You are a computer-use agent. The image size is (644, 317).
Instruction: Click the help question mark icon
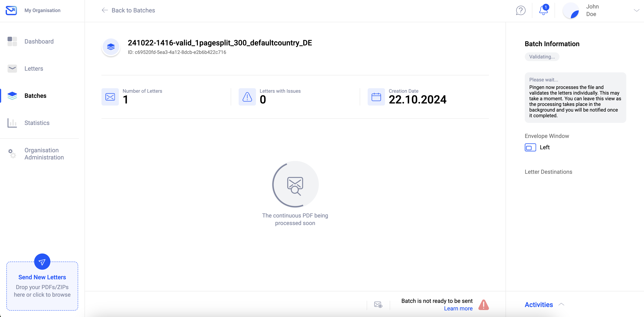coord(520,11)
